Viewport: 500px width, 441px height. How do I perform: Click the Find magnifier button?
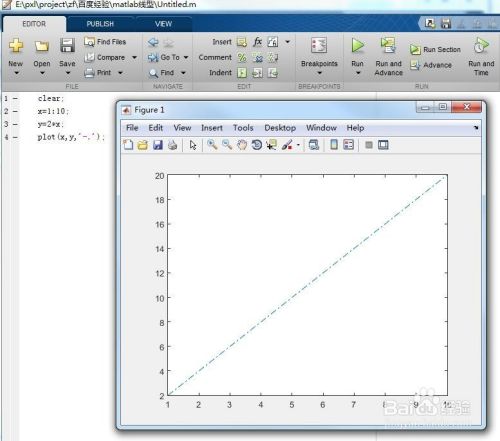[162, 73]
